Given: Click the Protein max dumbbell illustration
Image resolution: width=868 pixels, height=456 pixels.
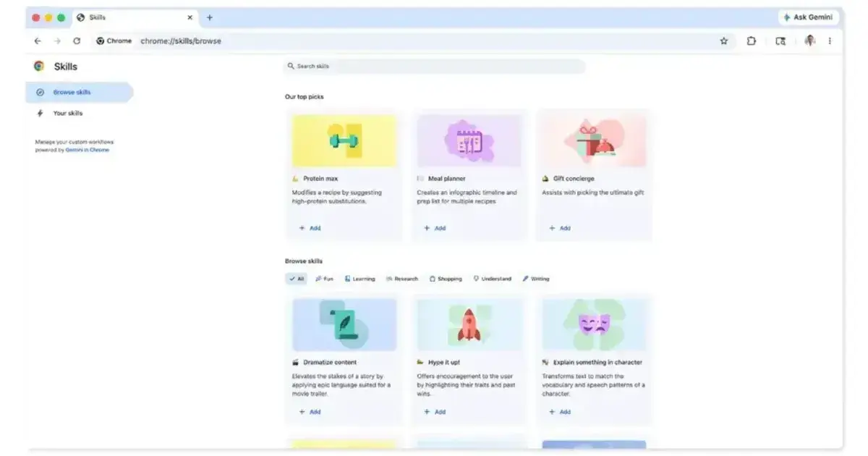Looking at the screenshot, I should click(344, 139).
